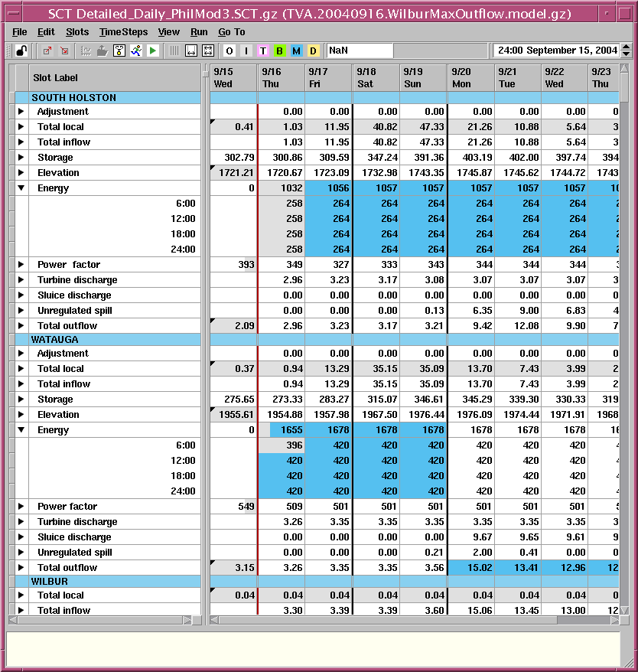Open the TimeSteps menu

[x=123, y=32]
